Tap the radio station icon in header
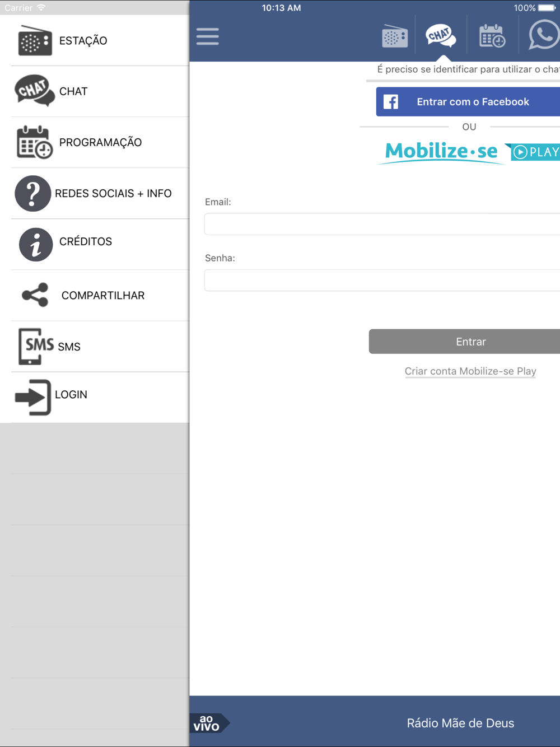This screenshot has height=747, width=560. coord(395,36)
